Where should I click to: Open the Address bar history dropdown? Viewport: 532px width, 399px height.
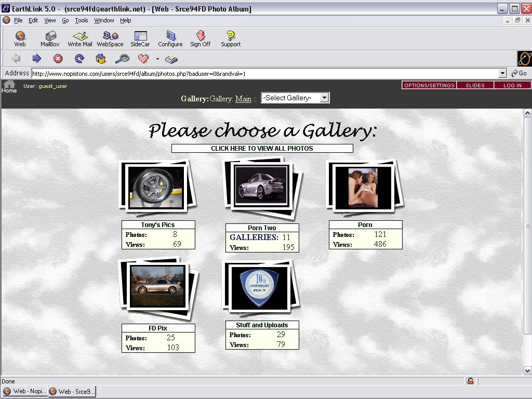point(502,73)
